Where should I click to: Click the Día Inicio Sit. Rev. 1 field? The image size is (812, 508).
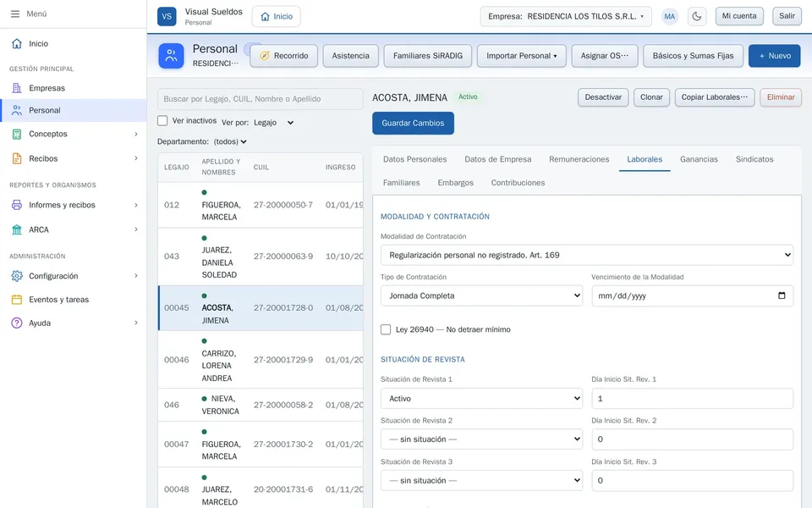[692, 399]
